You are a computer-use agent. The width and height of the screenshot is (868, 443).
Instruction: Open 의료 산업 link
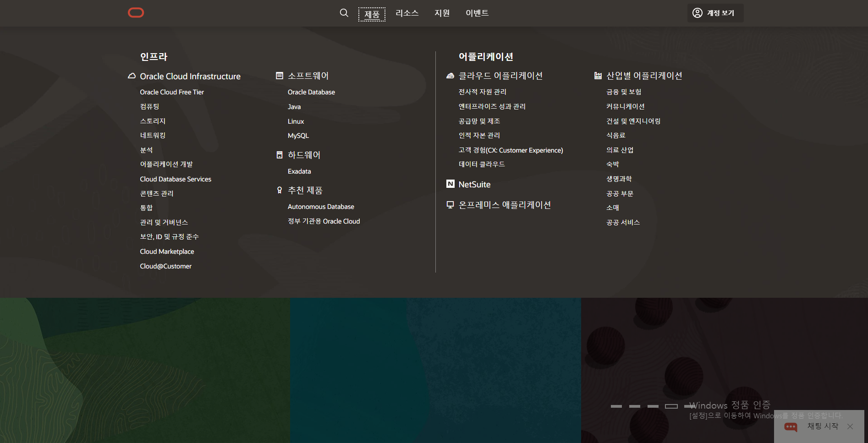pos(620,150)
